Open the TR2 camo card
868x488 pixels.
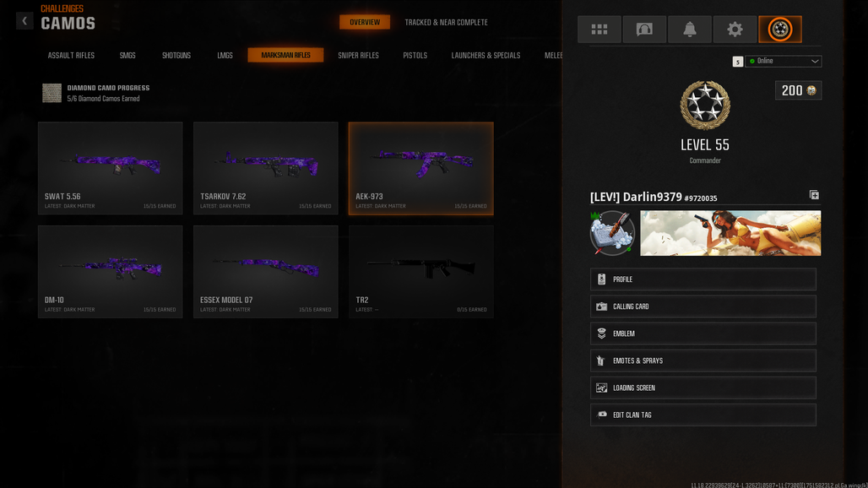pos(421,272)
